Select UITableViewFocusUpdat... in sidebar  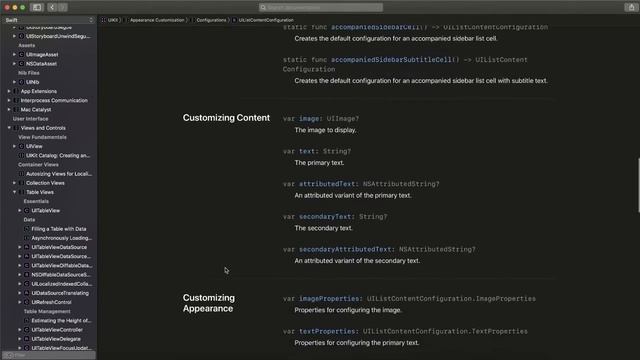(62, 348)
